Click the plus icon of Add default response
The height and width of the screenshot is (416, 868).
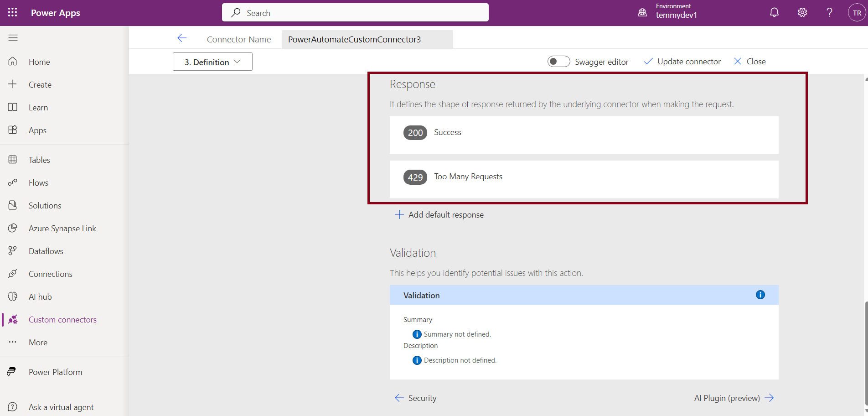tap(399, 214)
